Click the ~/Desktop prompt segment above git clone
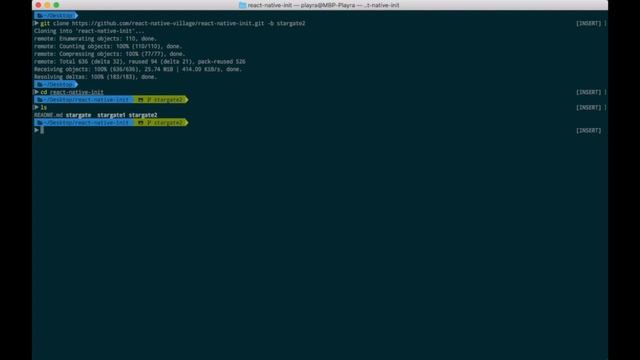 click(x=56, y=16)
